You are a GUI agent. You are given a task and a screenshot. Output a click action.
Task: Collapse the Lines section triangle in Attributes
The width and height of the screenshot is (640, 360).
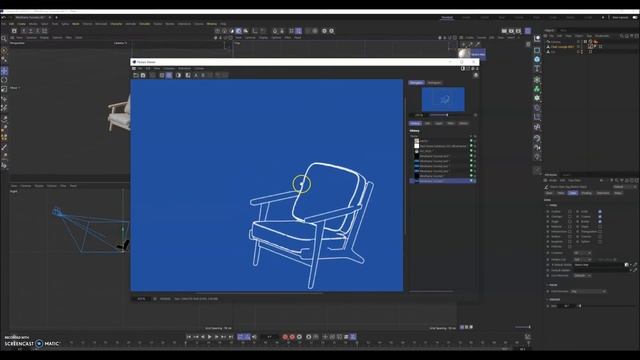click(548, 205)
